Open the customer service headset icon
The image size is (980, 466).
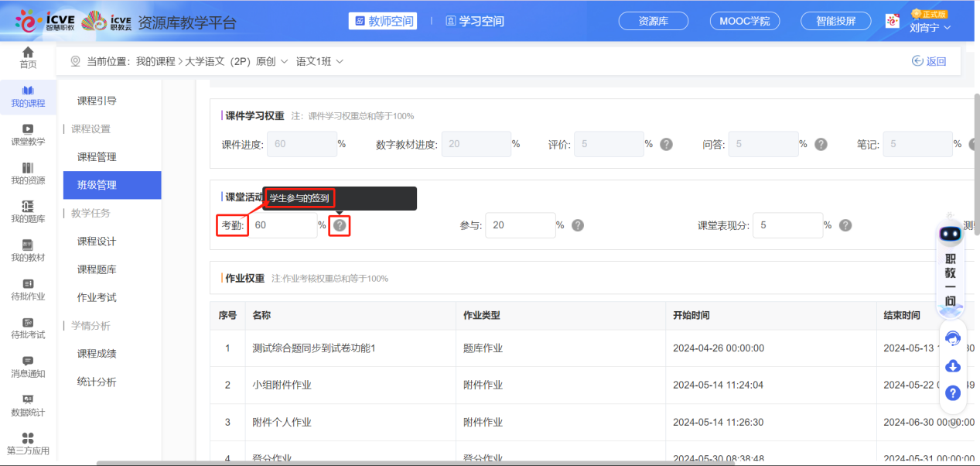pos(952,338)
